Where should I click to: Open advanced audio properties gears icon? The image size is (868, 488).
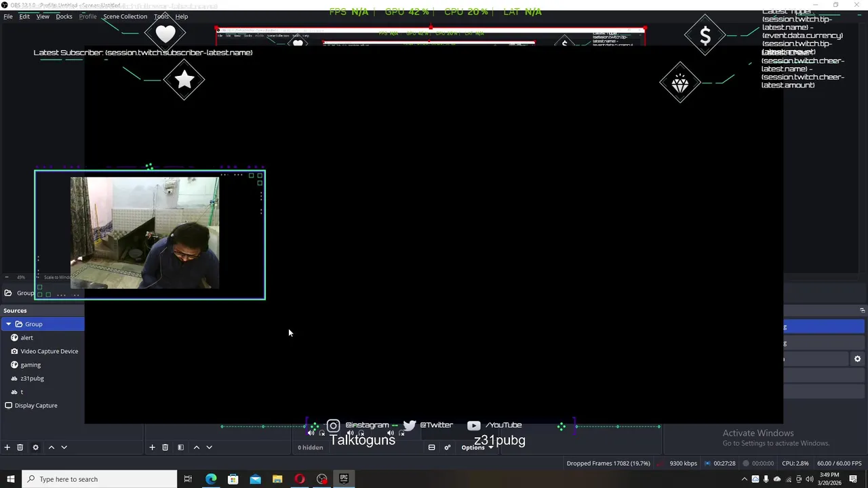[x=448, y=447]
